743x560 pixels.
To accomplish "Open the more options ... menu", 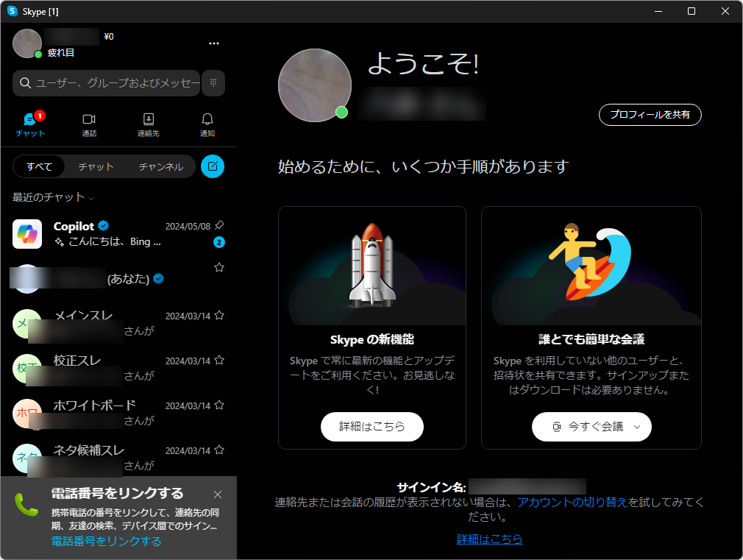I will 214,43.
